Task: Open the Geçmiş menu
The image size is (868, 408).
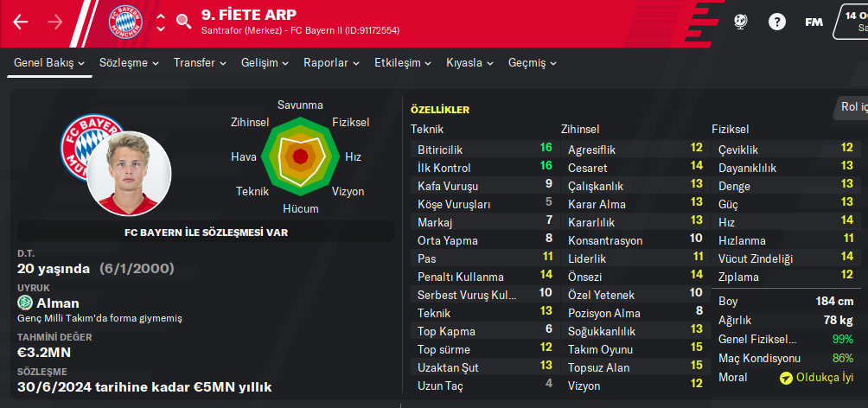Action: click(533, 63)
